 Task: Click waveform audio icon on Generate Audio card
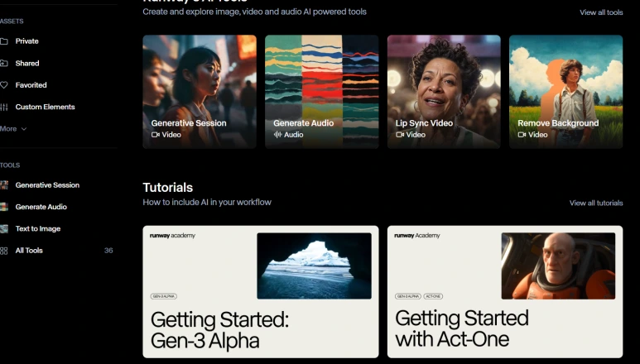[277, 135]
